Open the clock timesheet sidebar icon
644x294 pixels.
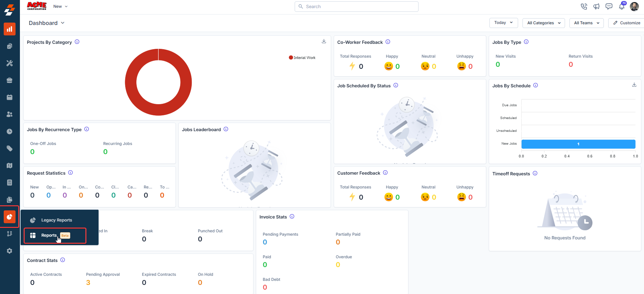click(x=9, y=131)
